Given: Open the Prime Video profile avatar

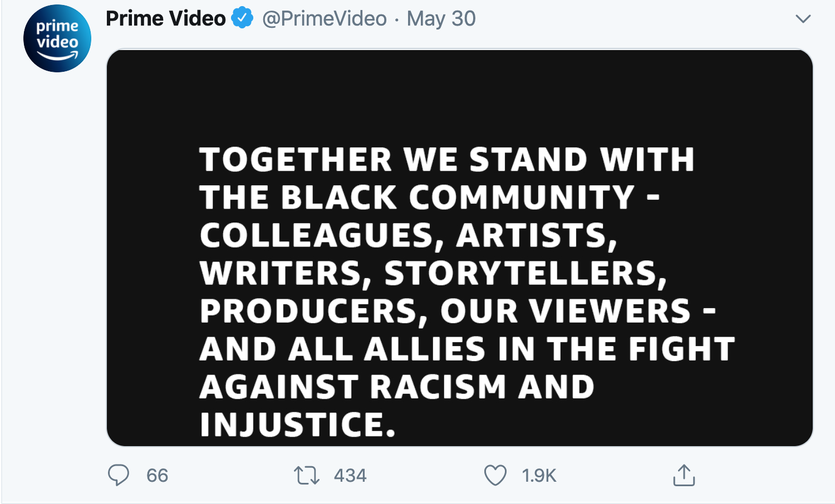Looking at the screenshot, I should pos(57,38).
